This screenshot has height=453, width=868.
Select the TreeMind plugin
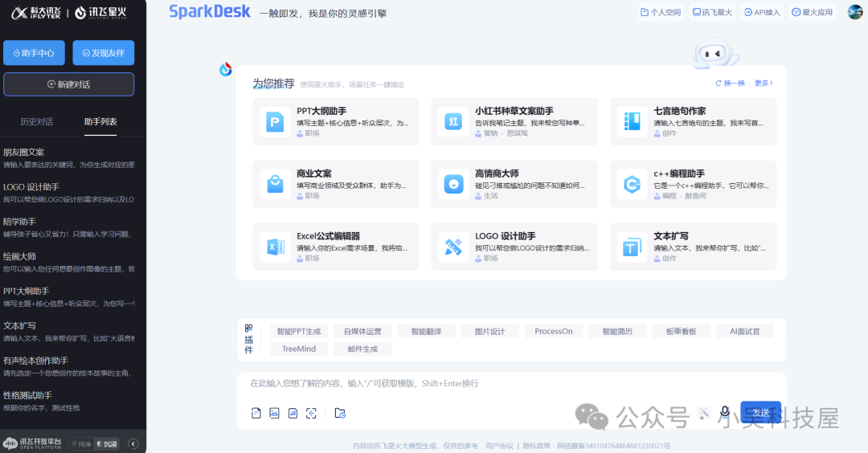[299, 349]
